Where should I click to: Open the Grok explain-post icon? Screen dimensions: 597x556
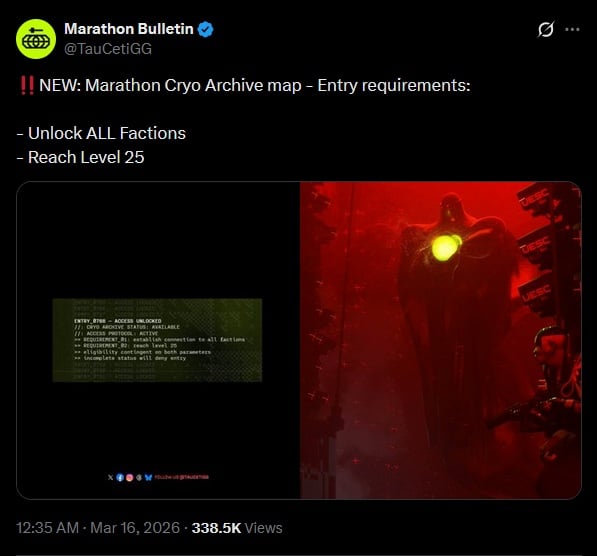pos(546,29)
